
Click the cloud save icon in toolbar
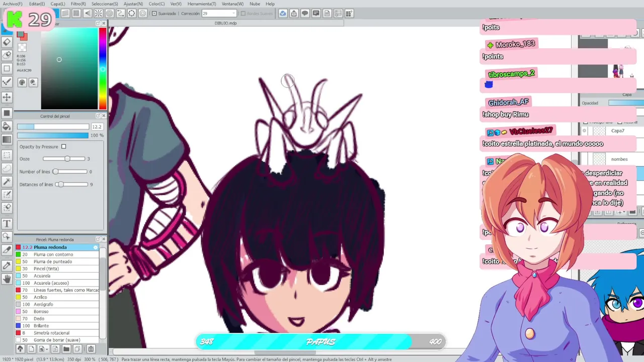(x=283, y=14)
